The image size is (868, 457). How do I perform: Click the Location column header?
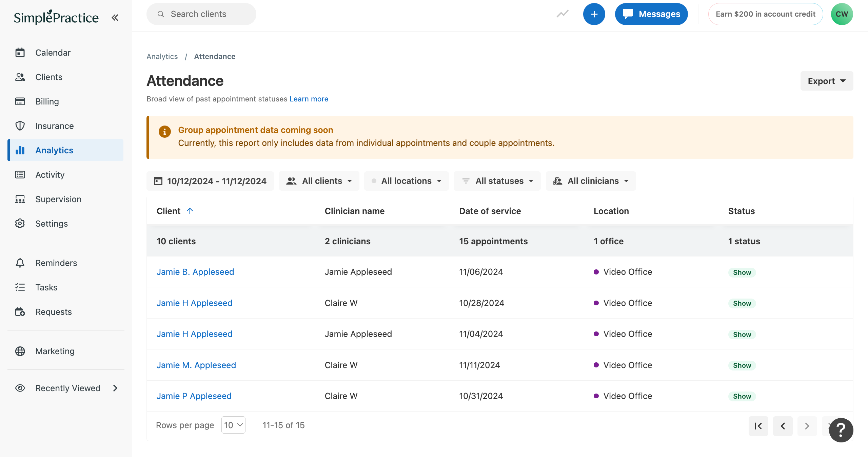(x=611, y=211)
